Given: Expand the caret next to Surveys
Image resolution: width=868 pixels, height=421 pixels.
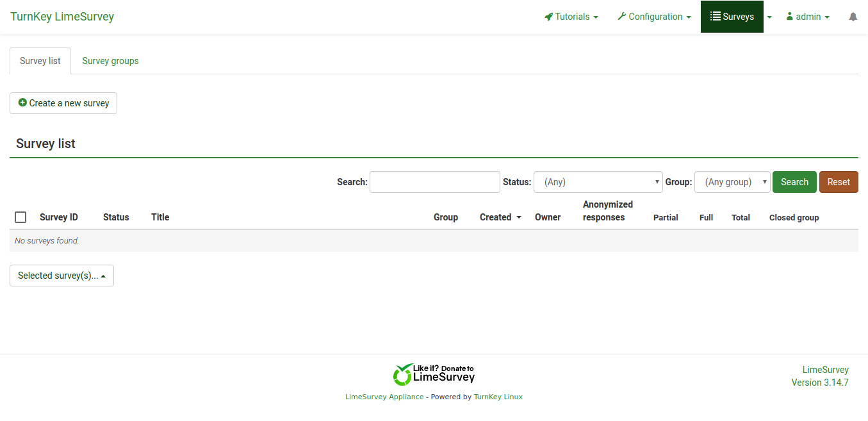Looking at the screenshot, I should (769, 17).
